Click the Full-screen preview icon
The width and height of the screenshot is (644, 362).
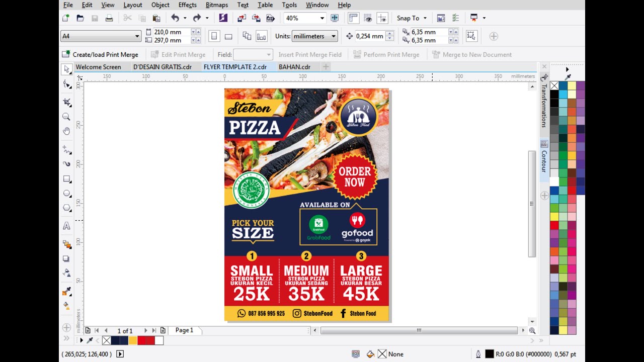point(335,18)
